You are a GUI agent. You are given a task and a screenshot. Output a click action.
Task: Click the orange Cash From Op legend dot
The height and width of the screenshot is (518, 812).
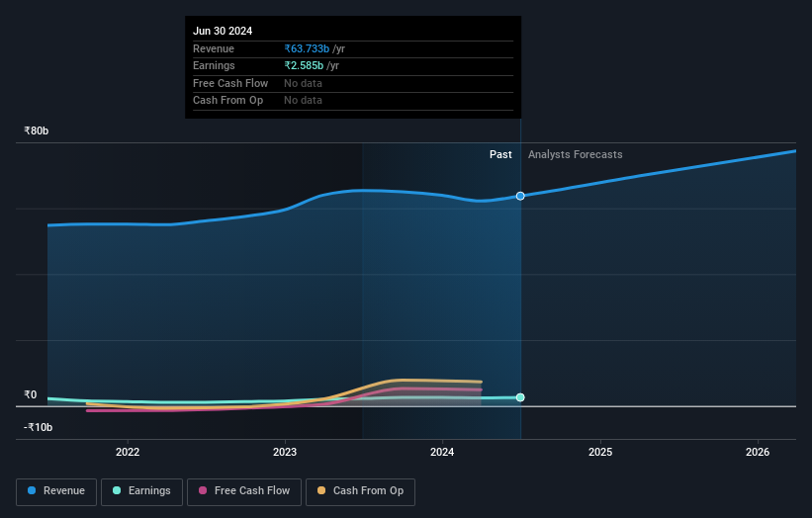321,490
